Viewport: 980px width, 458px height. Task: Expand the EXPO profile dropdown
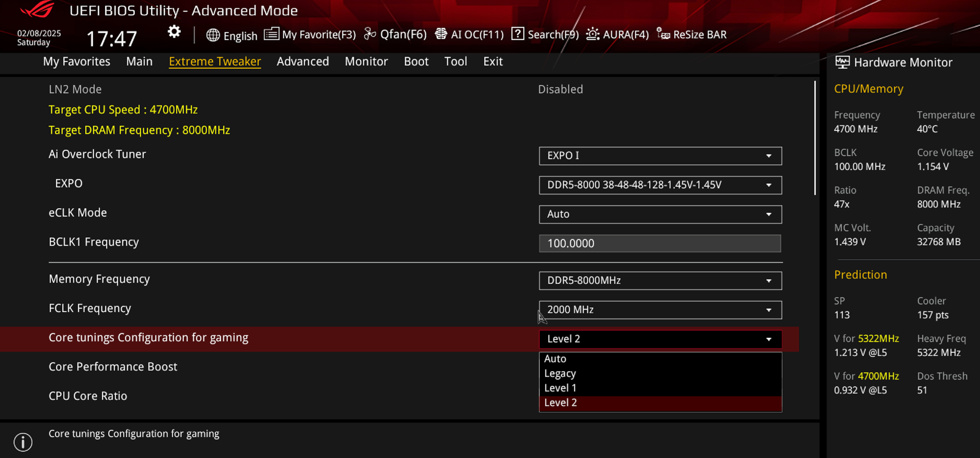coord(660,185)
